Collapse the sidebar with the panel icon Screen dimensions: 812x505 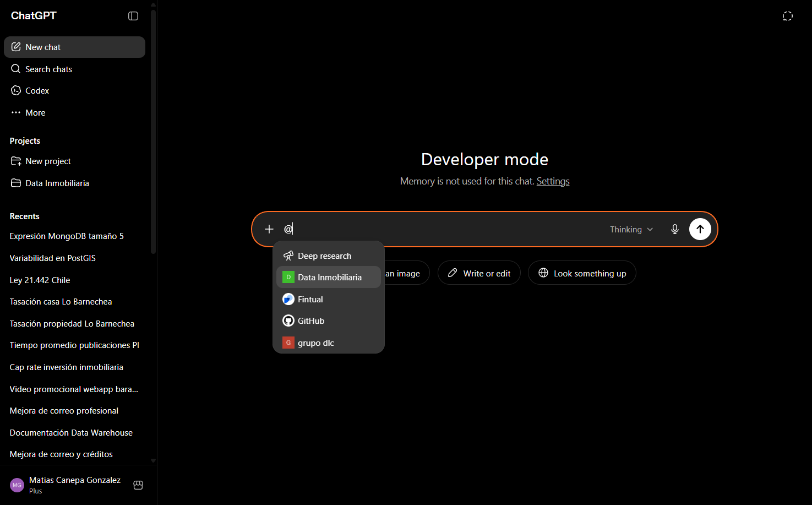point(133,16)
